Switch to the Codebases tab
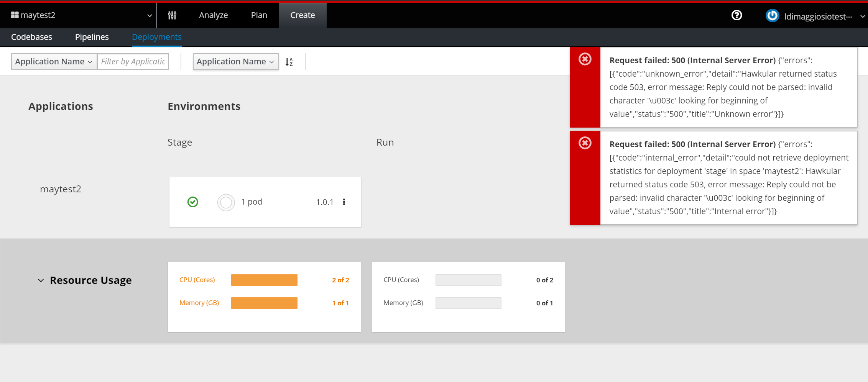Image resolution: width=868 pixels, height=382 pixels. tap(31, 37)
